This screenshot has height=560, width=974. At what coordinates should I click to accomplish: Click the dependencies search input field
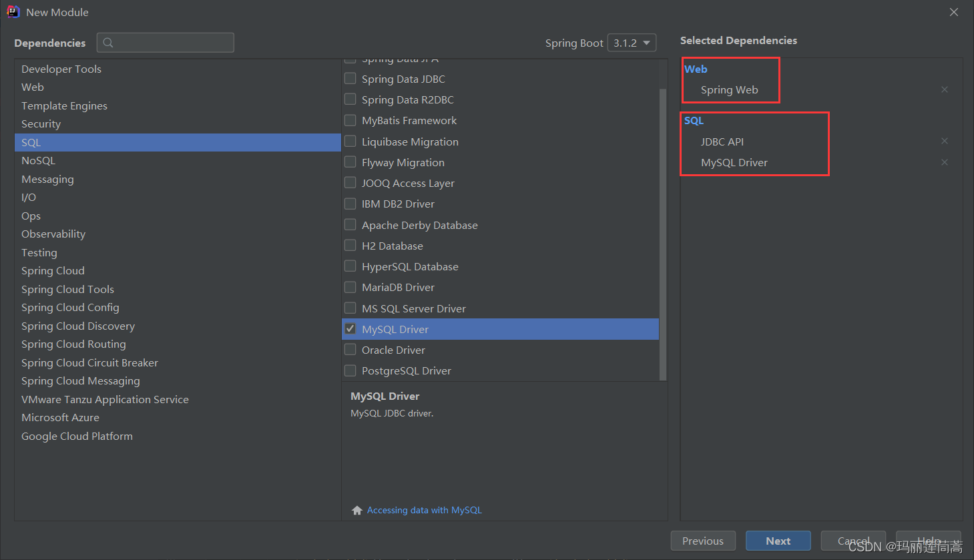coord(166,43)
